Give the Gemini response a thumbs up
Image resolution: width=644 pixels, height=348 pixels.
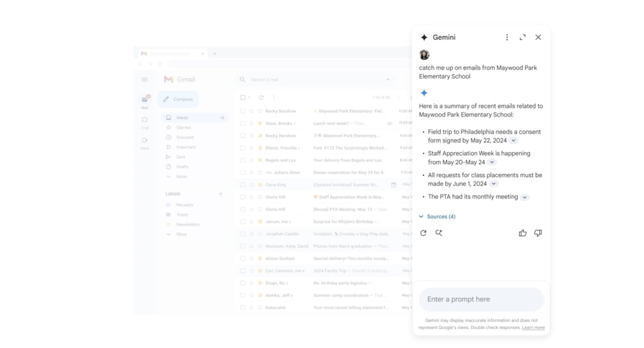(x=523, y=233)
